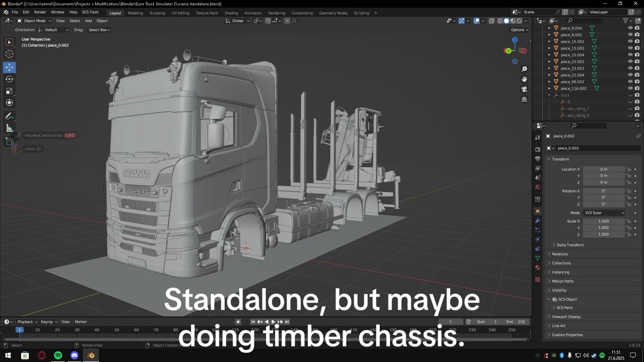The height and width of the screenshot is (362, 644).
Task: Collapse the truck hierarchy
Action: (549, 95)
